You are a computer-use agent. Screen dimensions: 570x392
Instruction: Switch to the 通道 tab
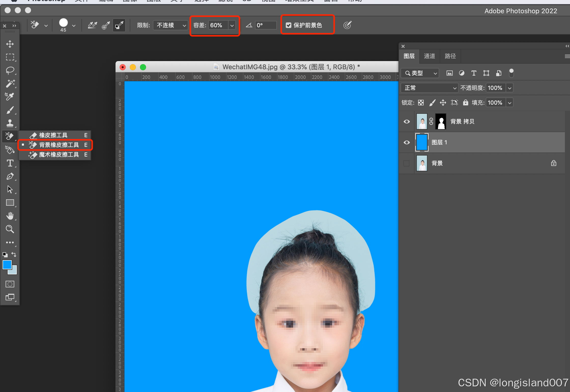(x=429, y=56)
